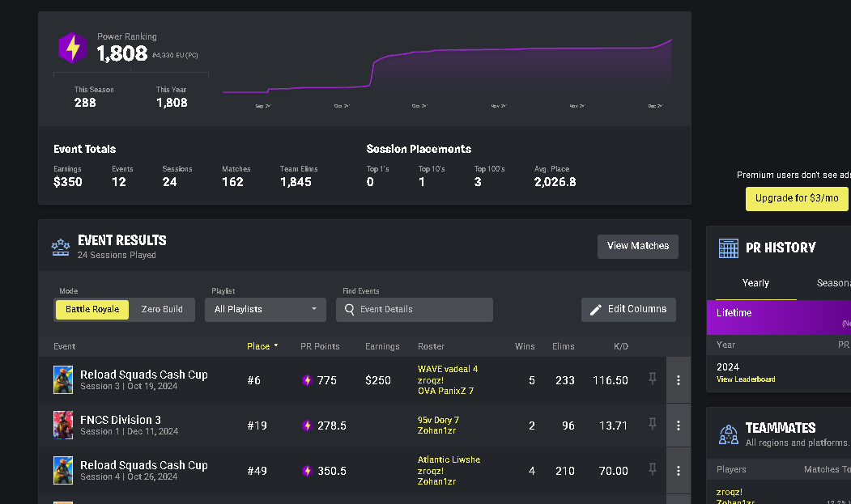The height and width of the screenshot is (504, 851).
Task: Click the FNCS Division 3 event title
Action: (121, 420)
